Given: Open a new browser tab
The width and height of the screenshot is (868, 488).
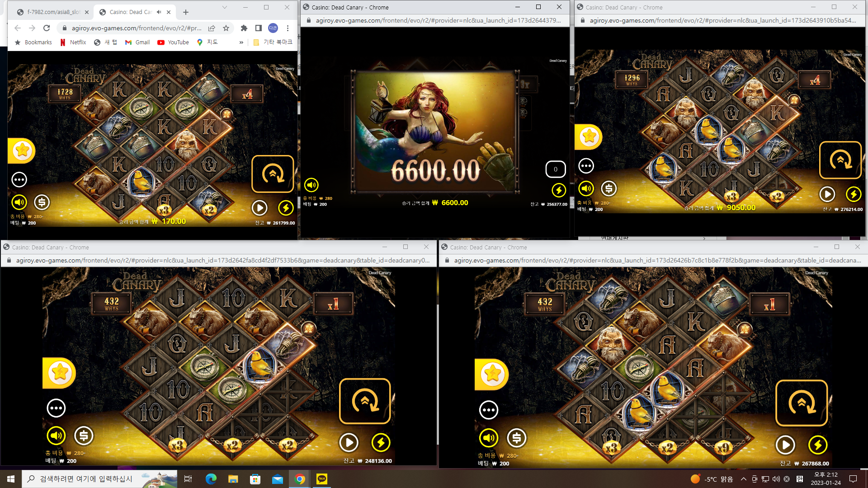Looking at the screenshot, I should (x=186, y=12).
